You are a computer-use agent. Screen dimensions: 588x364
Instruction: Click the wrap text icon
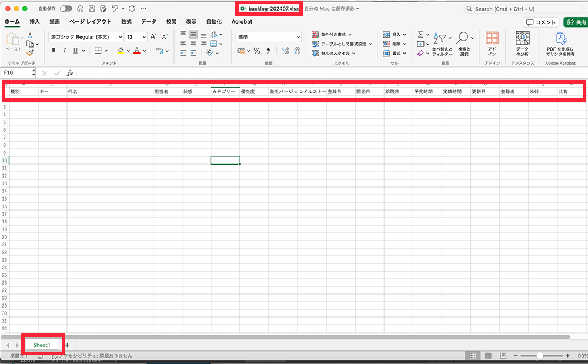[214, 35]
